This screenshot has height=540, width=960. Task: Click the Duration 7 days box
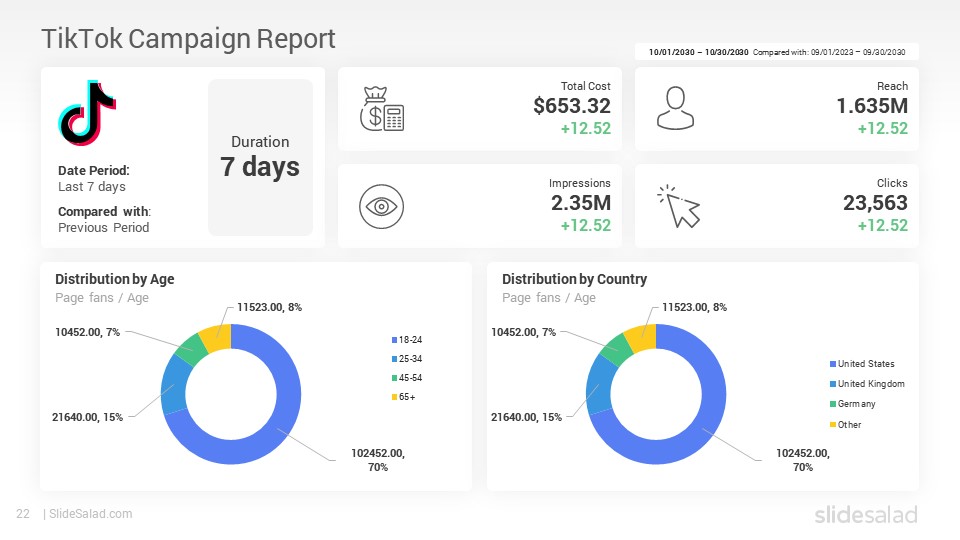coord(260,157)
